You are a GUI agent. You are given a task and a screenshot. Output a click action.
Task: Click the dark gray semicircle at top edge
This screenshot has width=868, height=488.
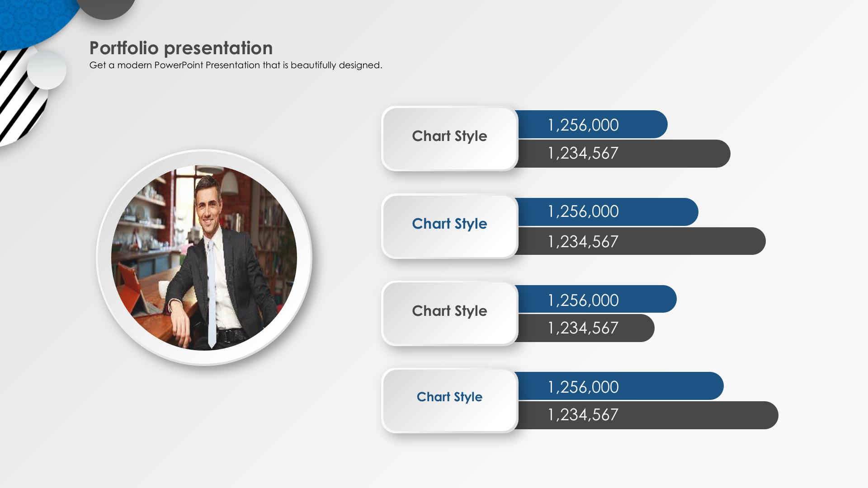tap(106, 9)
